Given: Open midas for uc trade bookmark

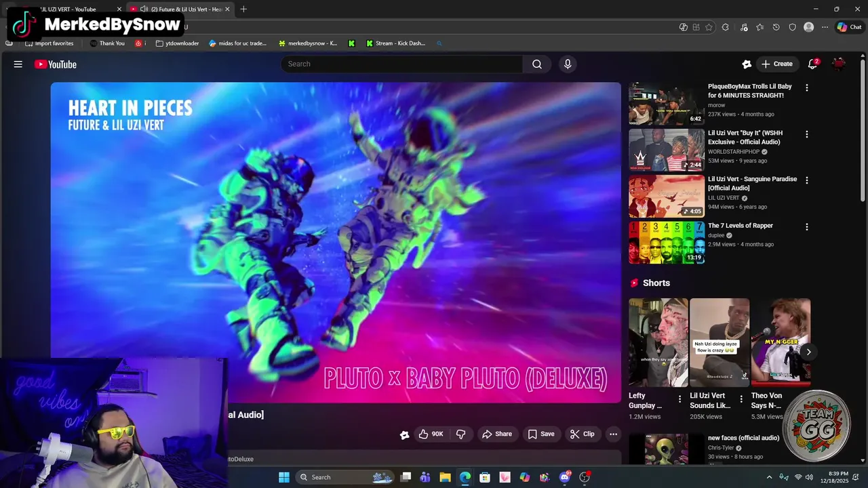Looking at the screenshot, I should coord(238,43).
